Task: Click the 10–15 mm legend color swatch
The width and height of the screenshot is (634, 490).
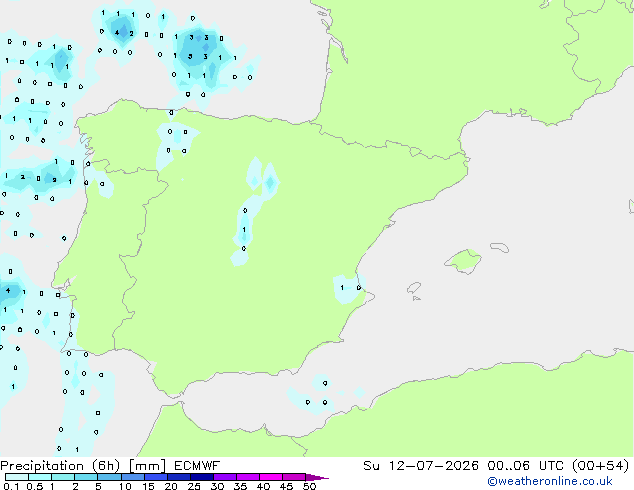Action: click(x=133, y=477)
